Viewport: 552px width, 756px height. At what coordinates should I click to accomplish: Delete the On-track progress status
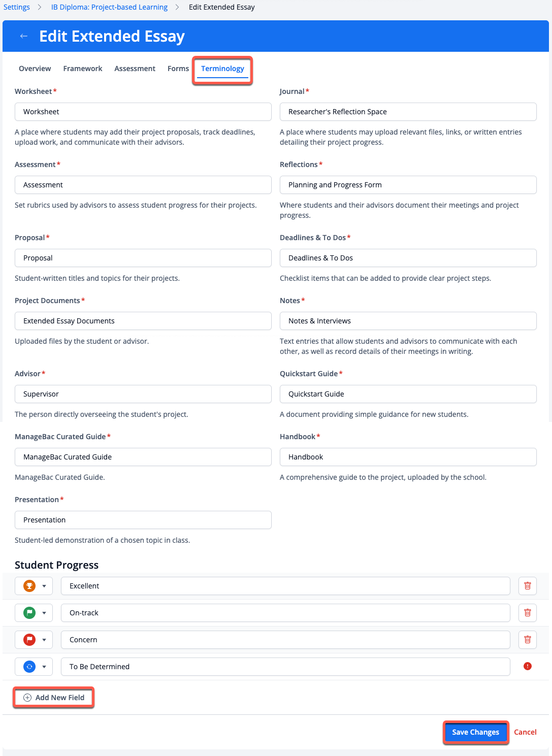coord(527,613)
